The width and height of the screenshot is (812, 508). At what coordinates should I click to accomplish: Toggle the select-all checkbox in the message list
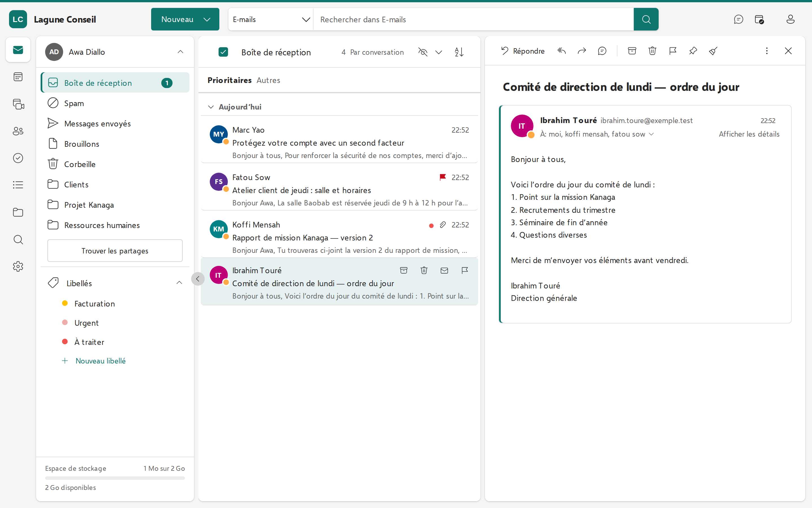(x=223, y=52)
